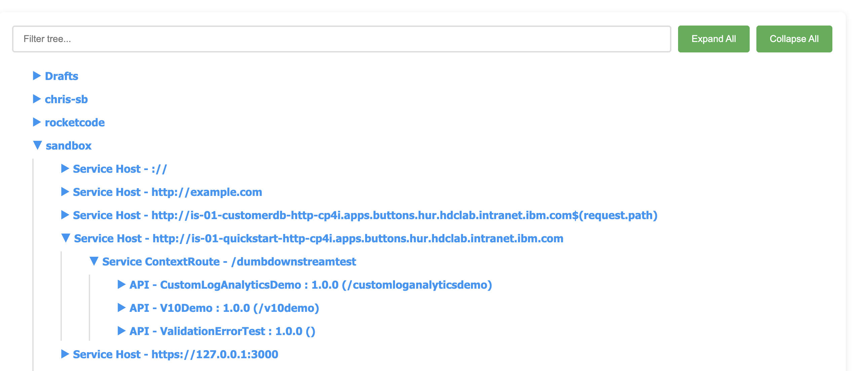Expand Service Host :// arrow
Viewport: 868px width, 371px height.
click(x=65, y=168)
